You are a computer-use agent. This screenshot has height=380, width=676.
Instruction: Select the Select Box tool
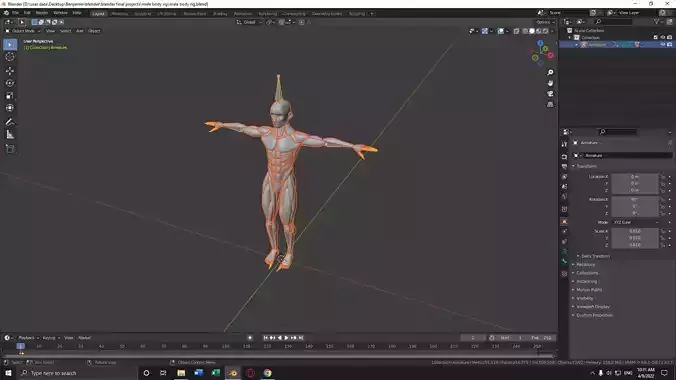click(10, 44)
